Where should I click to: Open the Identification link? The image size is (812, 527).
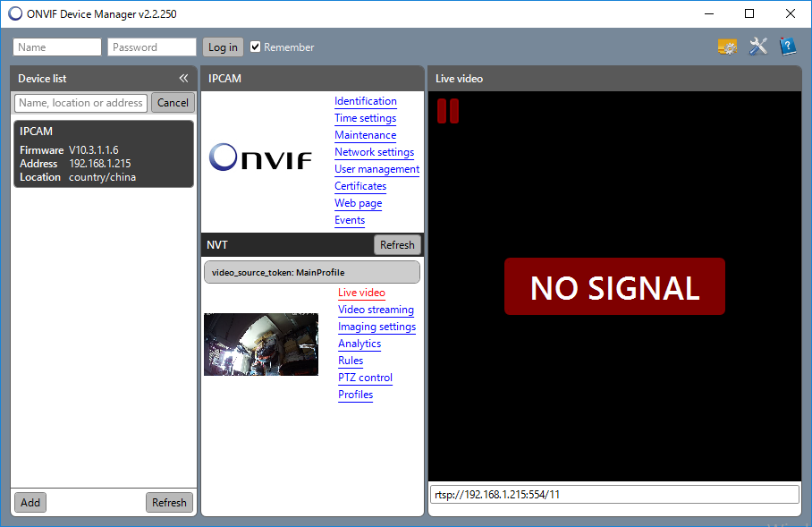366,101
